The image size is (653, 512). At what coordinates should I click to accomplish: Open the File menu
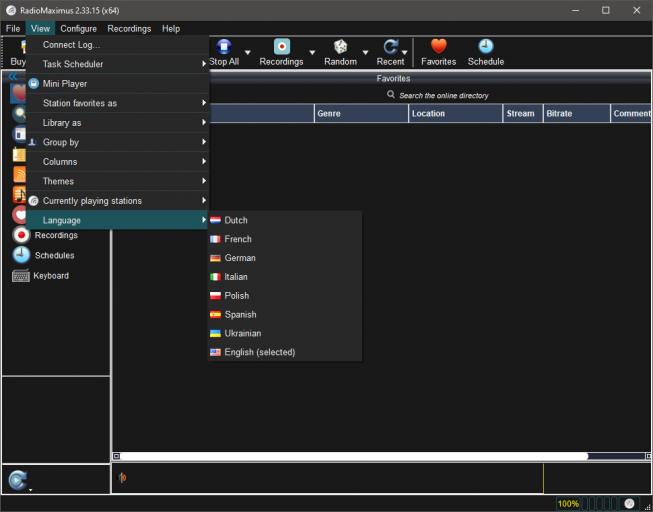pos(13,28)
